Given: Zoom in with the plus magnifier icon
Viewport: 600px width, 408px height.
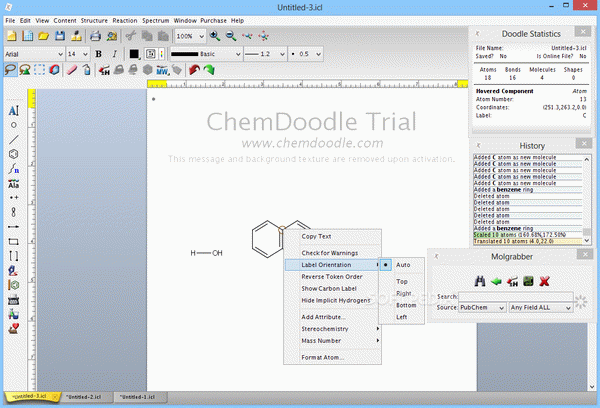Looking at the screenshot, I should (x=215, y=36).
